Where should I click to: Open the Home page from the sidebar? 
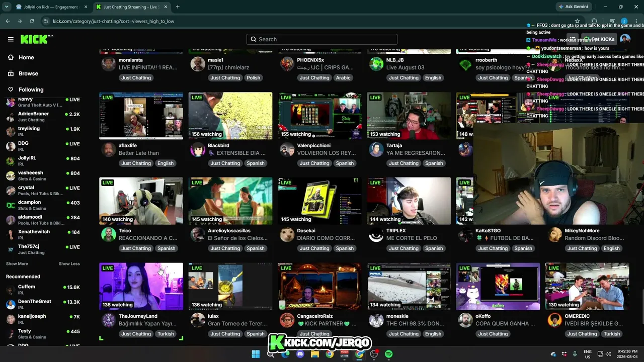(x=26, y=57)
